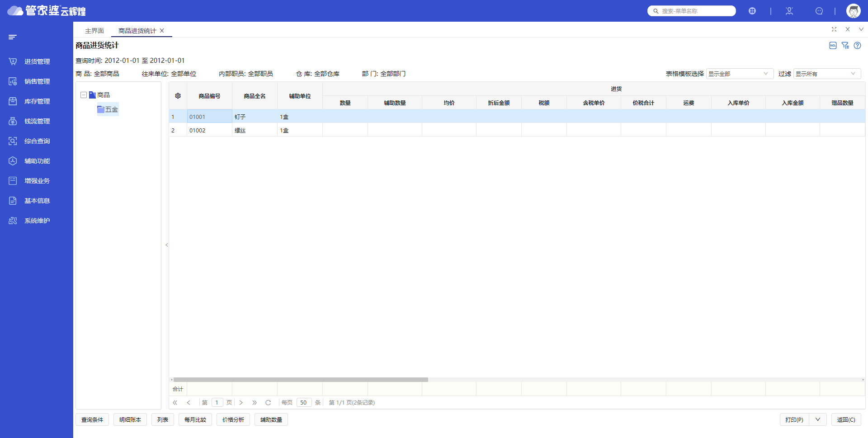This screenshot has width=868, height=438.
Task: Select the 商品进货统计 tab
Action: click(x=137, y=31)
